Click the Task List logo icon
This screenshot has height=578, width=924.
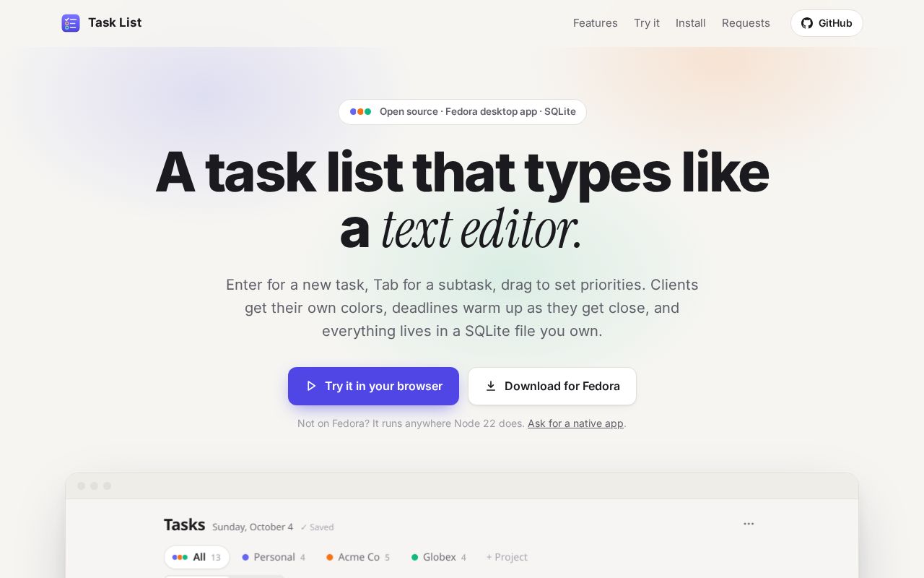click(71, 23)
